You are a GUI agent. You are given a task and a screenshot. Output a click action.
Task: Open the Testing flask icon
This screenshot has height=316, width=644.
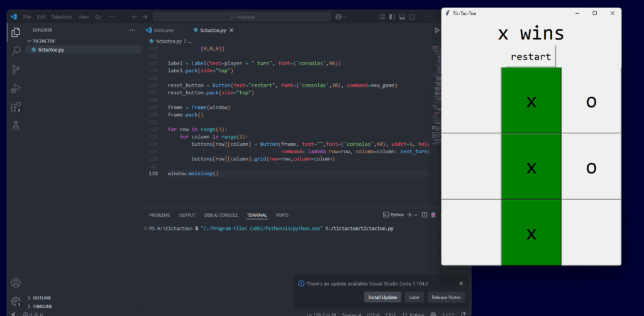tap(16, 126)
